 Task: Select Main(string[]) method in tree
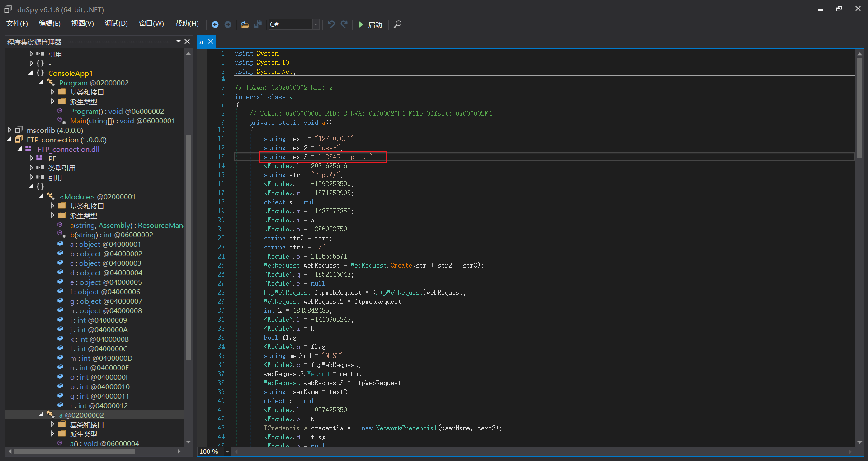coord(122,121)
